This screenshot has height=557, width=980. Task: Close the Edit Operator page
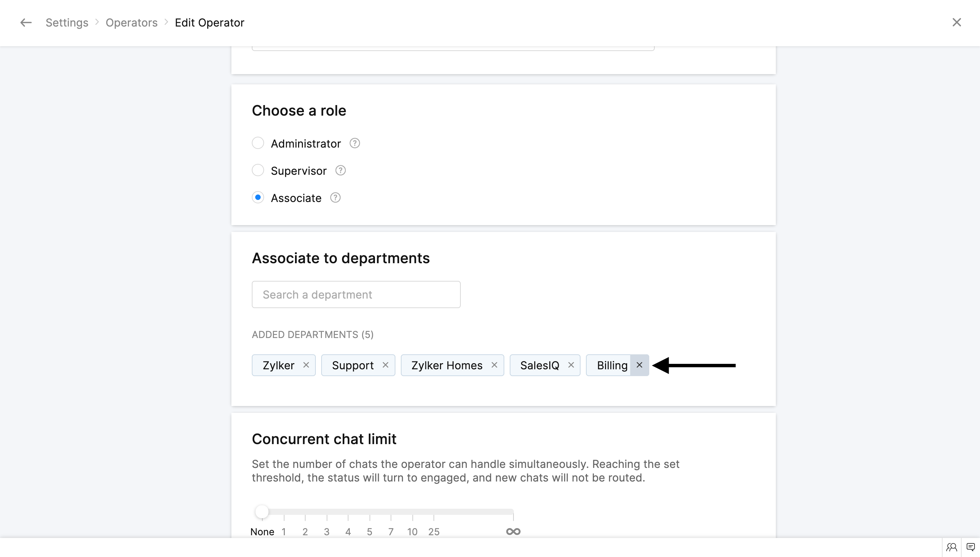coord(956,22)
